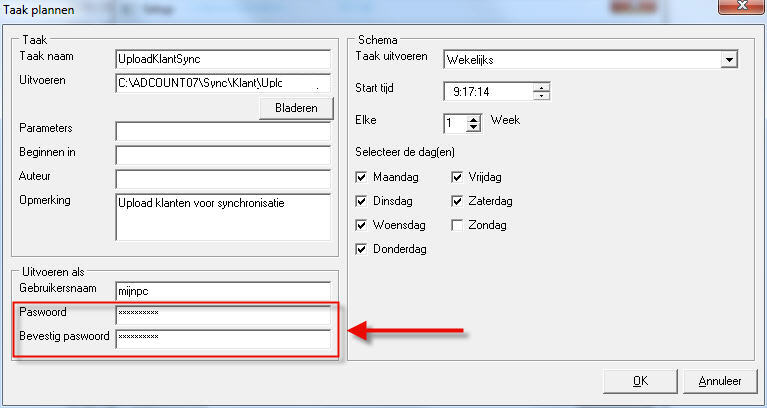The image size is (767, 408).
Task: Decrease Start tijd with down spinner
Action: [x=541, y=96]
